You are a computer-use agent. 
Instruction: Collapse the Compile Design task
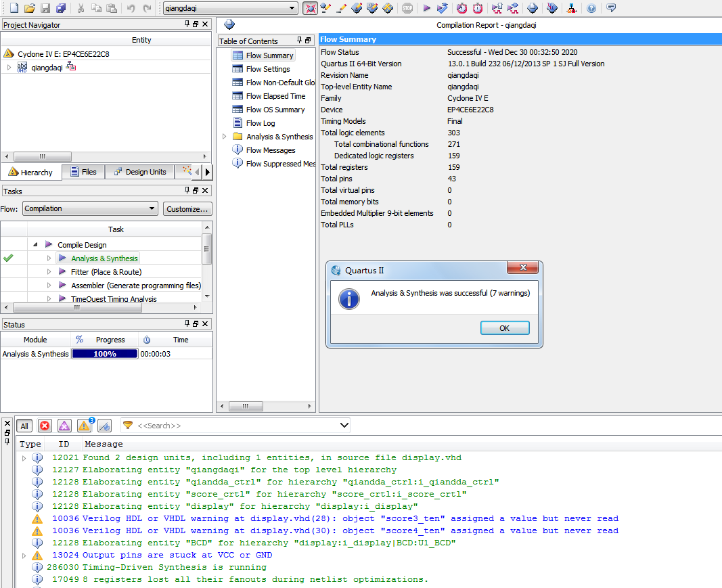[x=35, y=244]
